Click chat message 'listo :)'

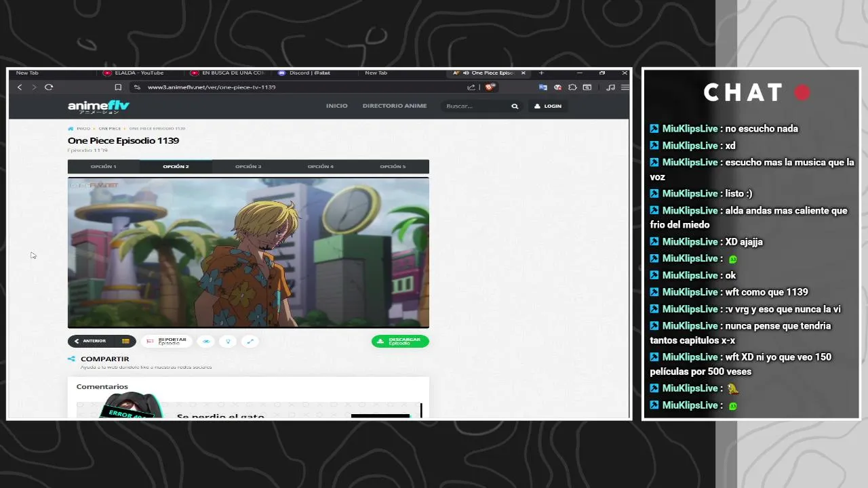click(x=738, y=194)
